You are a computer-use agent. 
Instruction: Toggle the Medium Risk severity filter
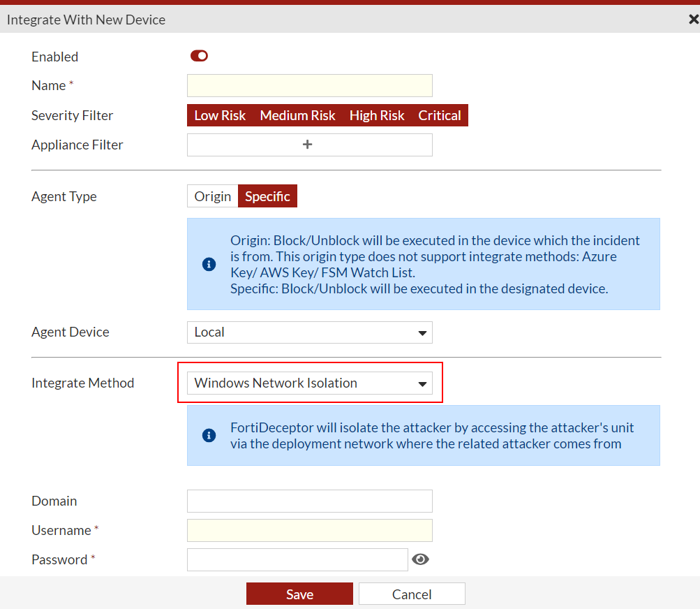(297, 115)
